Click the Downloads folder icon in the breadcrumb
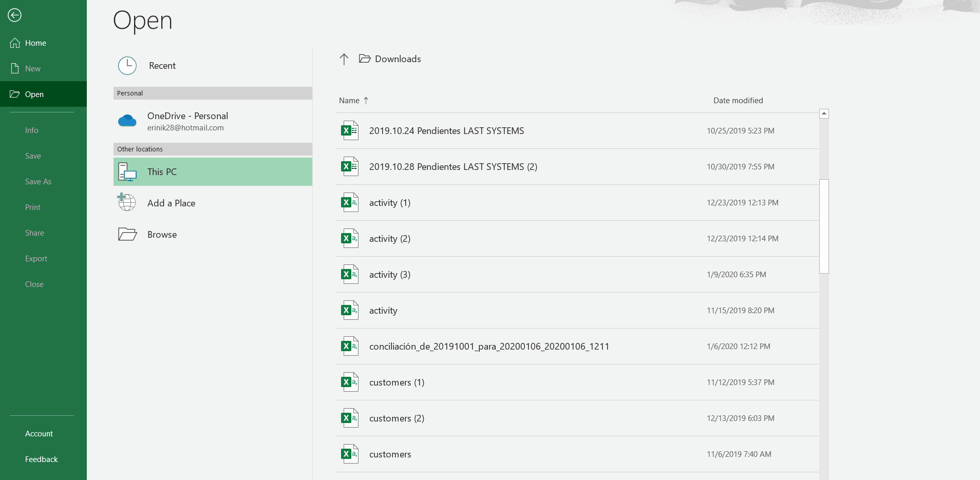The height and width of the screenshot is (480, 980). 365,59
